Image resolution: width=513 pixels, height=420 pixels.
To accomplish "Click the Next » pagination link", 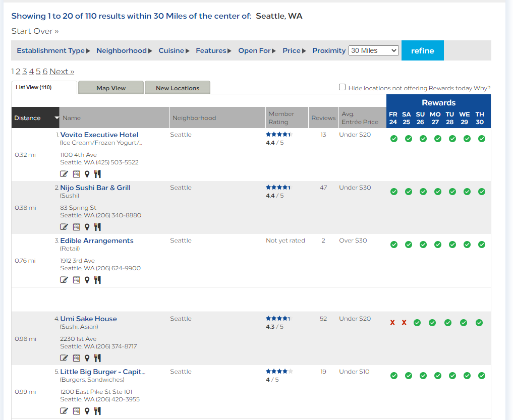I will (62, 72).
